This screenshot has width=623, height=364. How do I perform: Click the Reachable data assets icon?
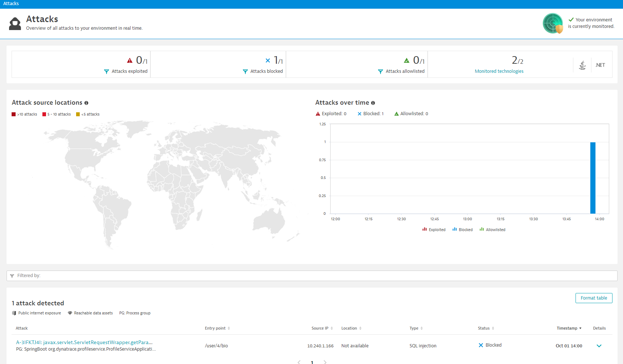[70, 313]
